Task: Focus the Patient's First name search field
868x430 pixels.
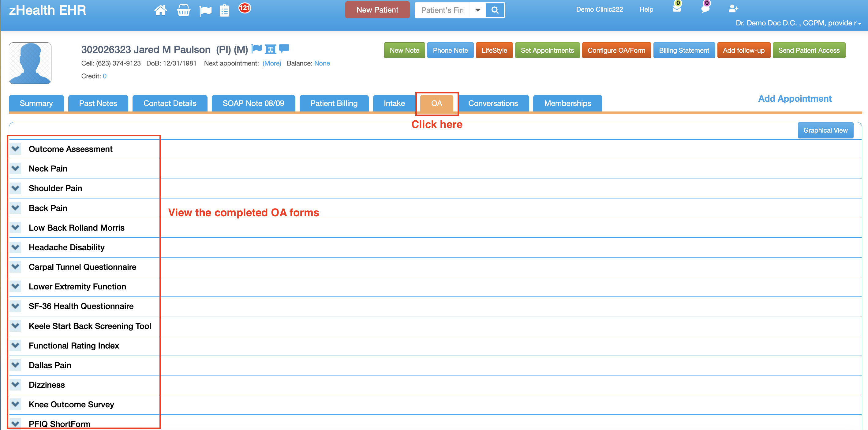Action: pos(443,10)
